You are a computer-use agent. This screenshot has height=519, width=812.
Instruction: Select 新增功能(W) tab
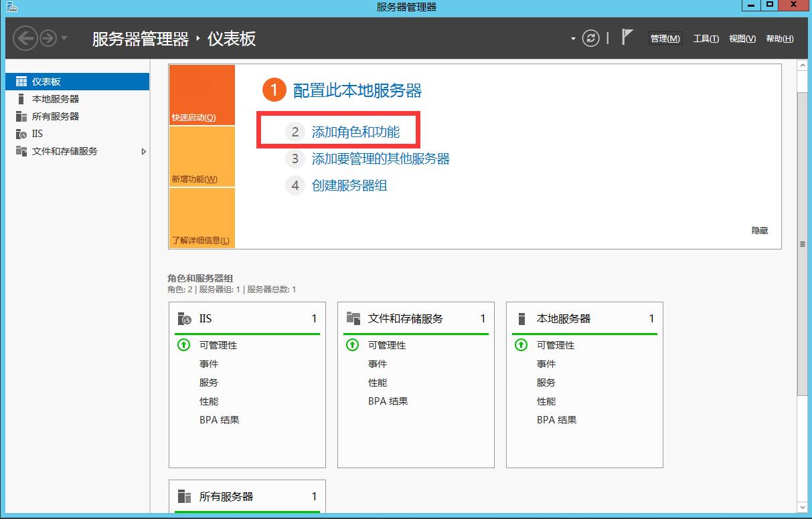201,157
